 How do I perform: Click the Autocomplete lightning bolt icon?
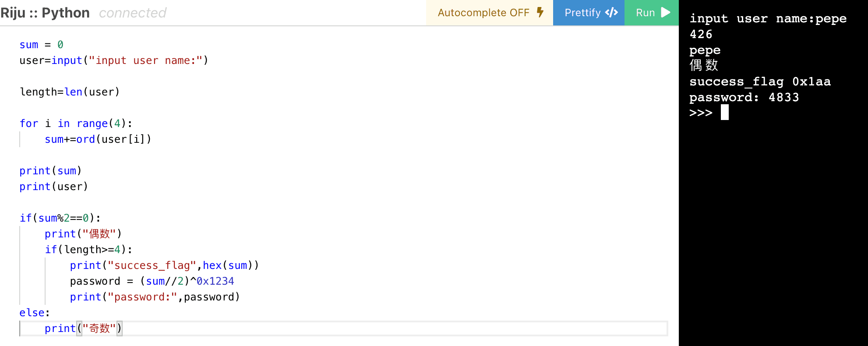pyautogui.click(x=540, y=12)
